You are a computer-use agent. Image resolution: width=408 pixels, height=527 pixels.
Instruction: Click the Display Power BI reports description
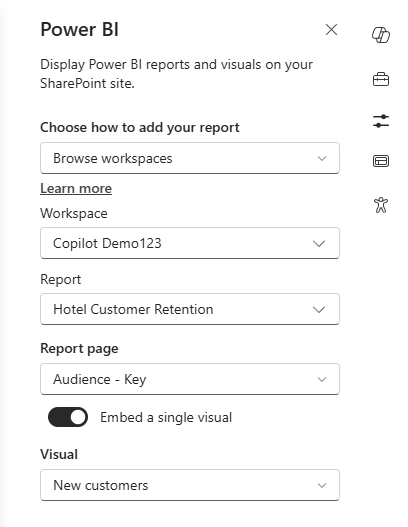[x=176, y=74]
